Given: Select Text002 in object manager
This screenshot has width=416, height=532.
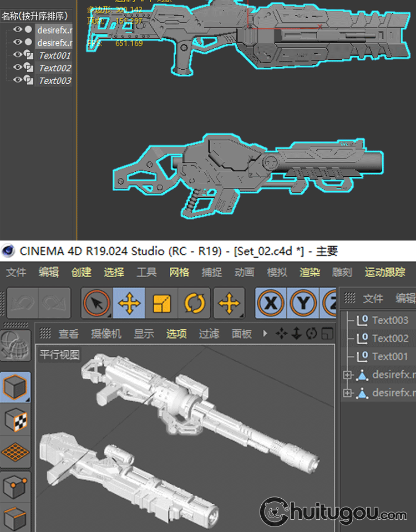Looking at the screenshot, I should (389, 338).
